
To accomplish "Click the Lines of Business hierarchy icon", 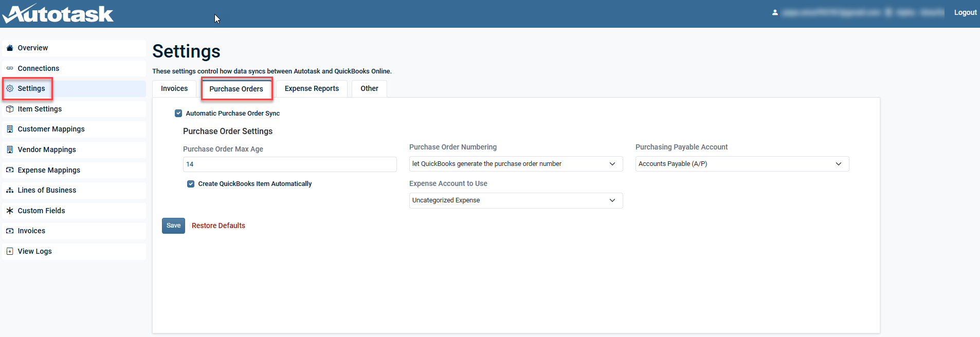I will click(x=10, y=190).
